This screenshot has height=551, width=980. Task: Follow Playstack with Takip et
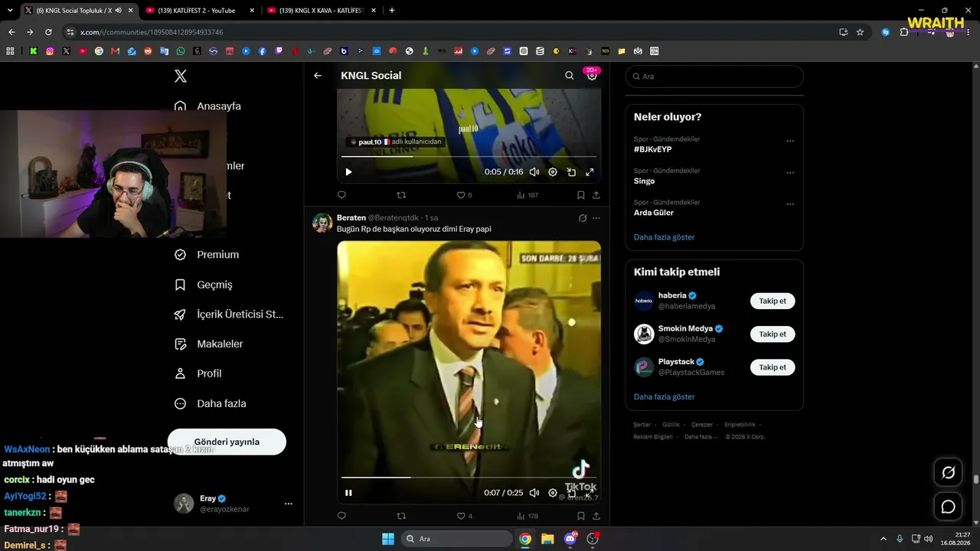pyautogui.click(x=773, y=367)
